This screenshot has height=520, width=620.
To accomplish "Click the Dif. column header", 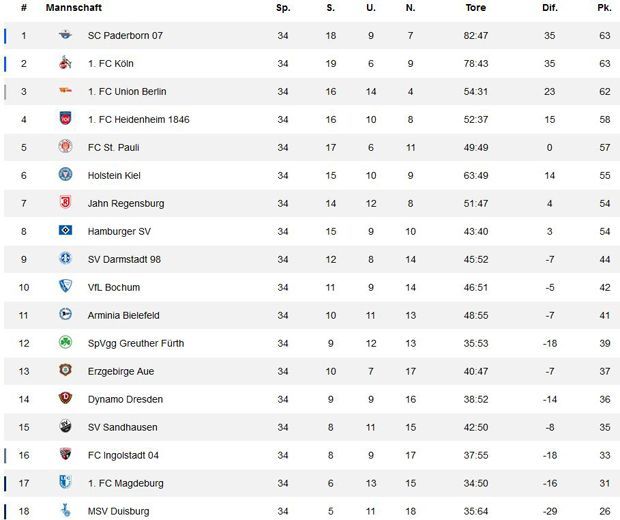I will point(549,8).
